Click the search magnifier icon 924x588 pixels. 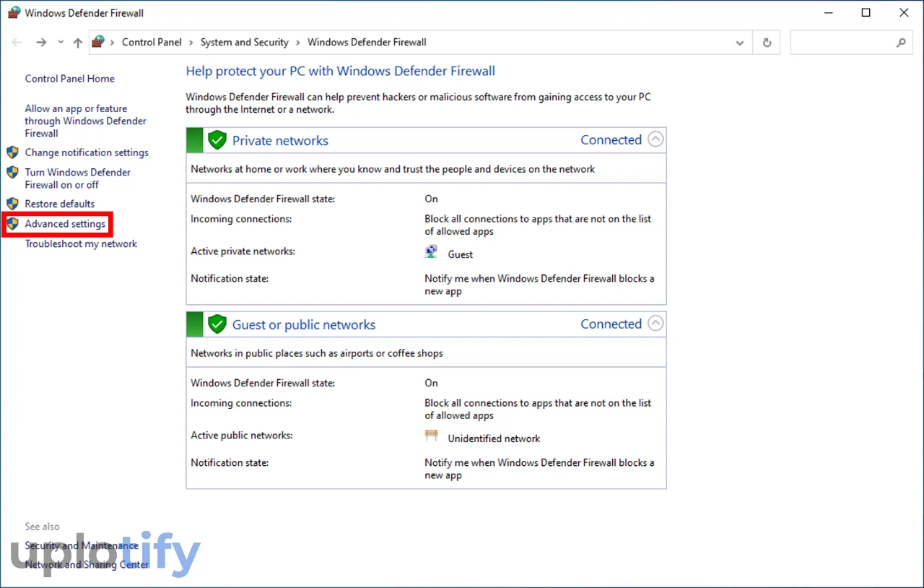pos(901,43)
